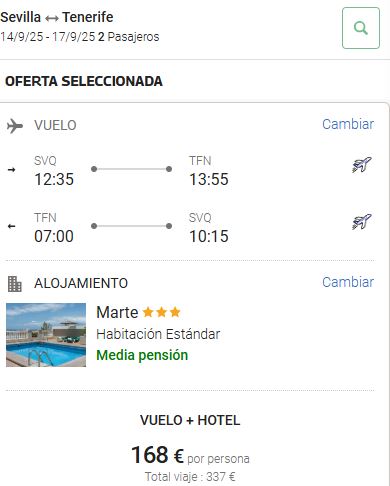Screen dimensions: 390x486
Task: Click Cambiar link for the flight
Action: (348, 124)
